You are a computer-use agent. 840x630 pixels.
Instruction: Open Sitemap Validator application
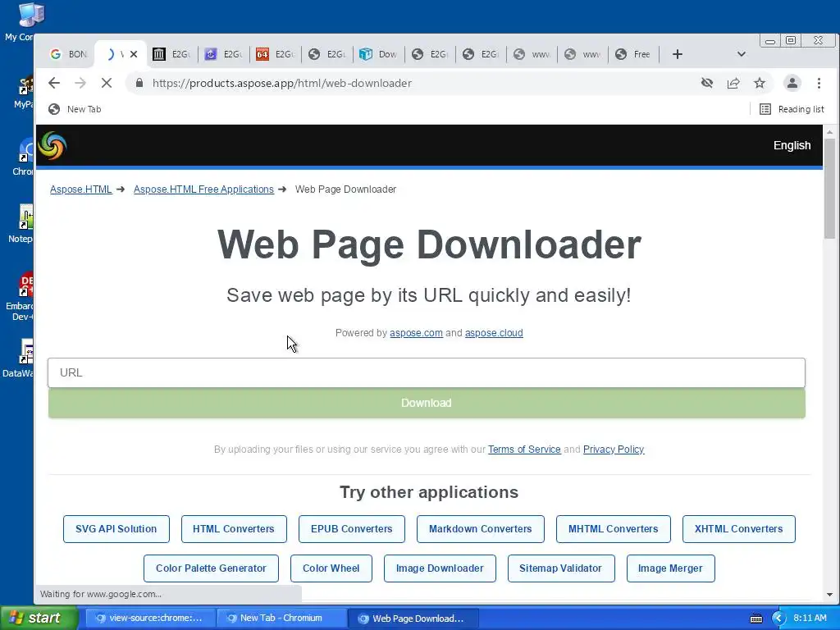coord(561,568)
